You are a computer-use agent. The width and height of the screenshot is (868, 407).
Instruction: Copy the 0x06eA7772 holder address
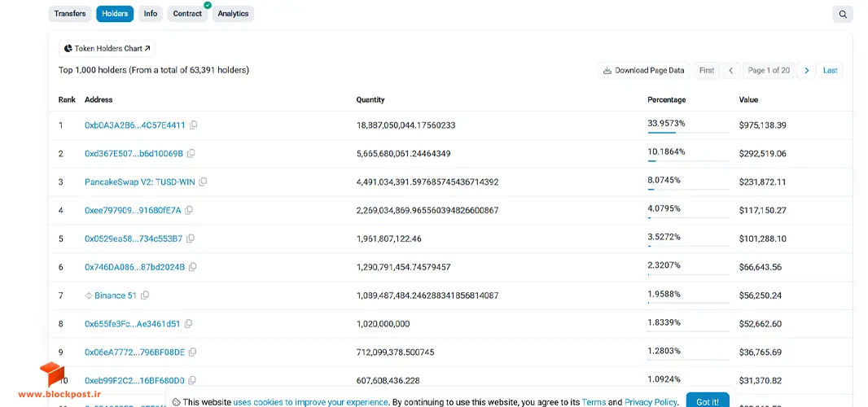[193, 352]
